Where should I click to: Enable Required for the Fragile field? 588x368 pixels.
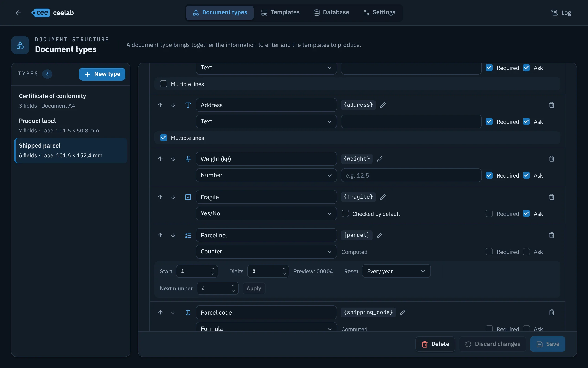point(489,213)
